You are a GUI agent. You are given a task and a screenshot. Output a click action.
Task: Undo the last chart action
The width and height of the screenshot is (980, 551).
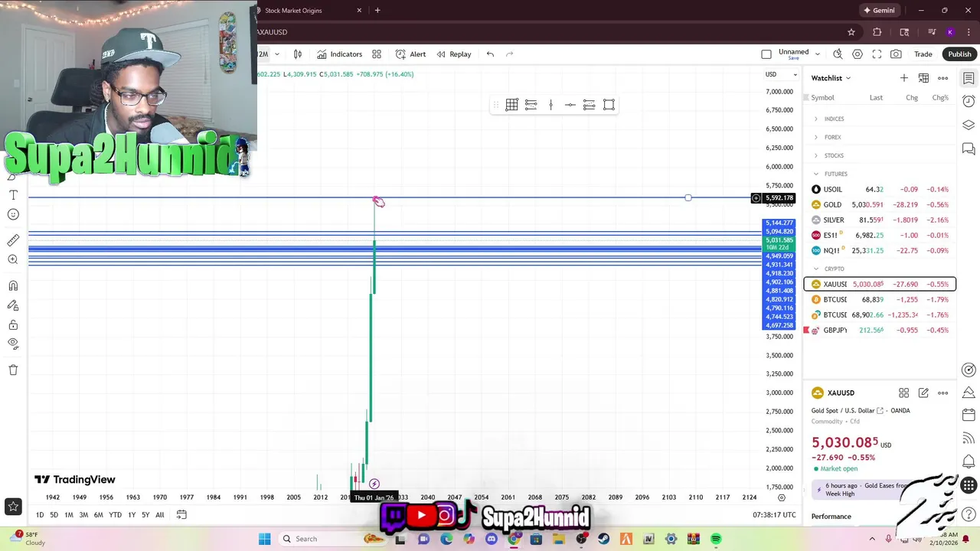(x=490, y=54)
